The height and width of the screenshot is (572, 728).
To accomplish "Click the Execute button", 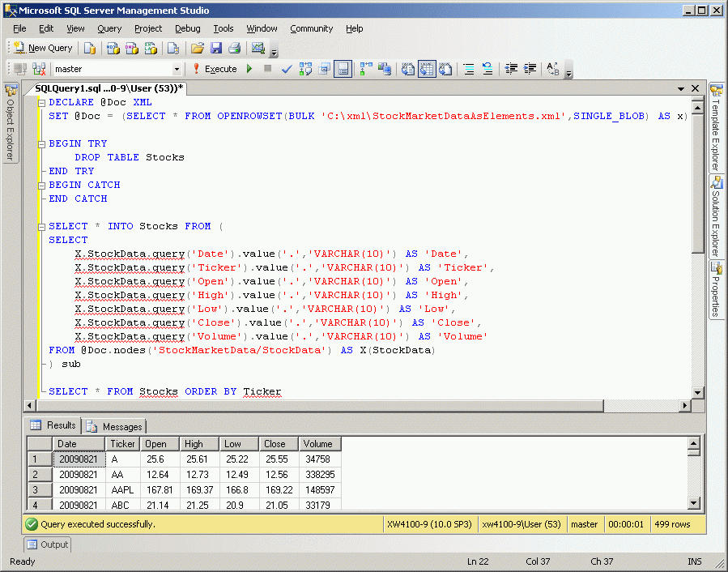I will pyautogui.click(x=215, y=69).
